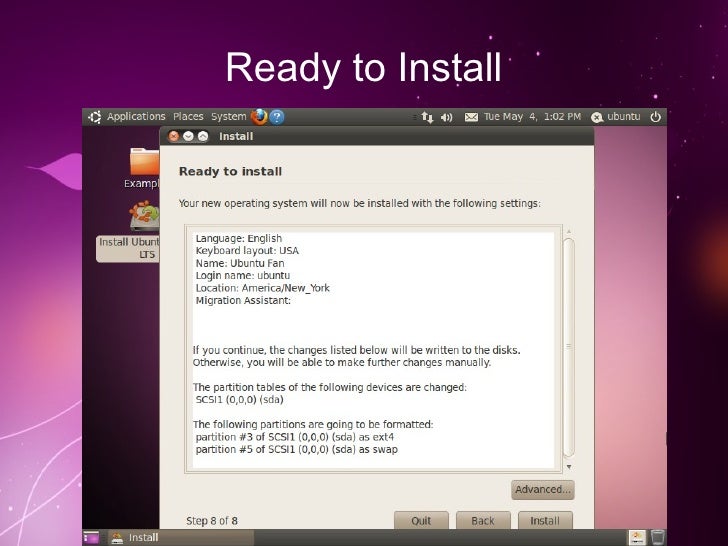Open the System menu
This screenshot has height=546, width=728.
point(228,117)
